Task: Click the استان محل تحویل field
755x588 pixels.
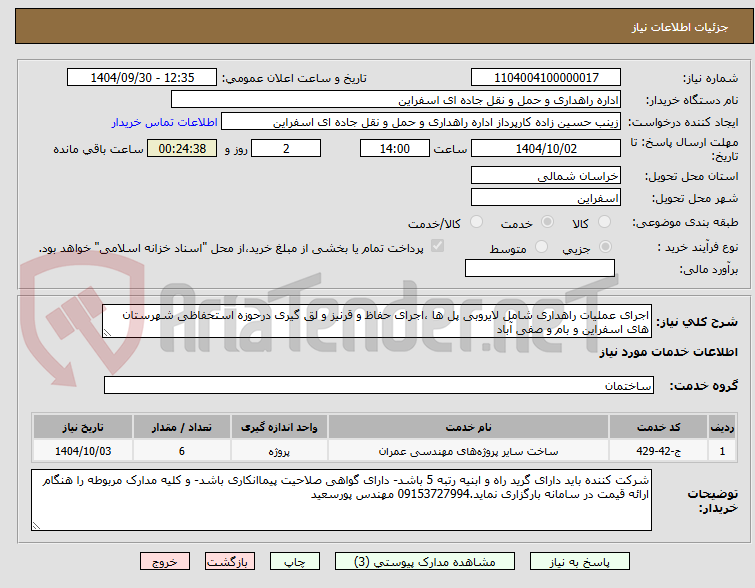Action: point(546,175)
